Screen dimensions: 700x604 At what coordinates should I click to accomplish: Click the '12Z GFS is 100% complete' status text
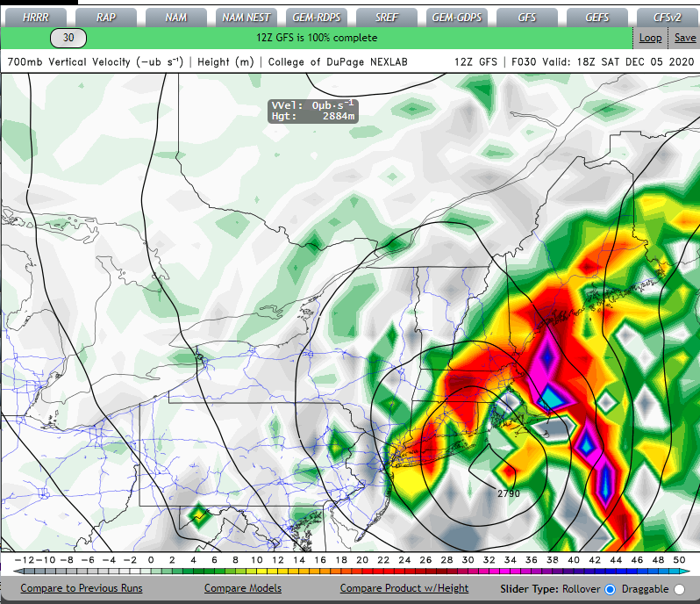(x=317, y=38)
